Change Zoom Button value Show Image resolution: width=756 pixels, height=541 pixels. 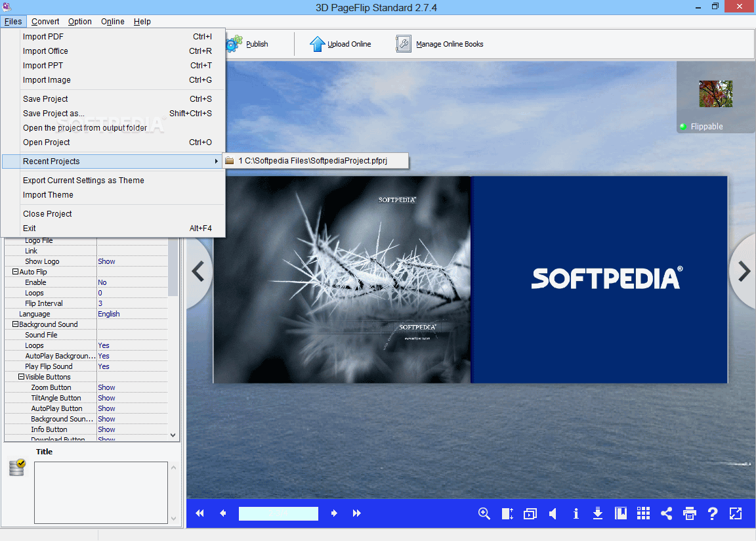point(132,387)
